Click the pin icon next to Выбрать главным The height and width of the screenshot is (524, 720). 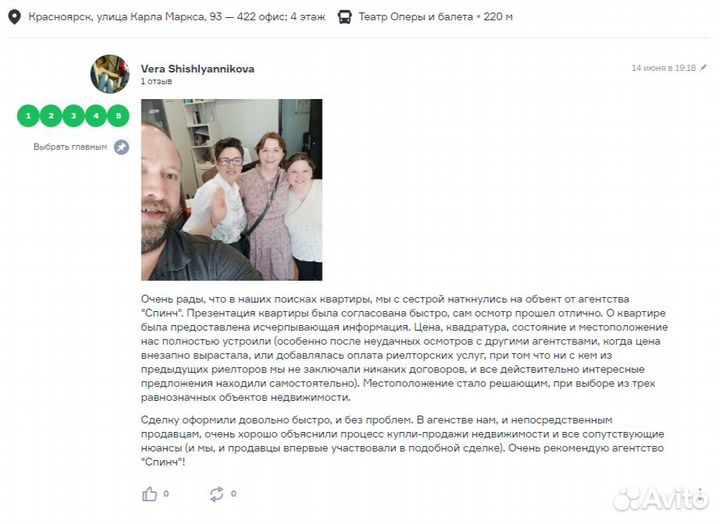pyautogui.click(x=121, y=147)
